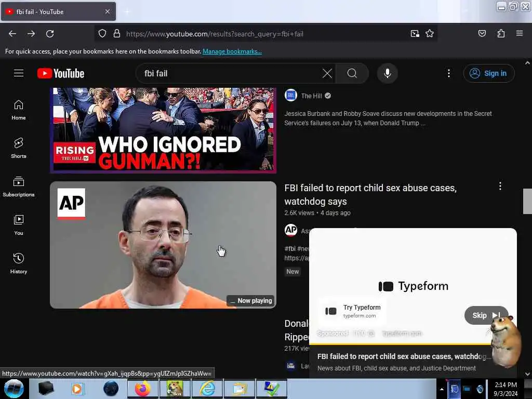Open You in the sidebar

tap(19, 225)
